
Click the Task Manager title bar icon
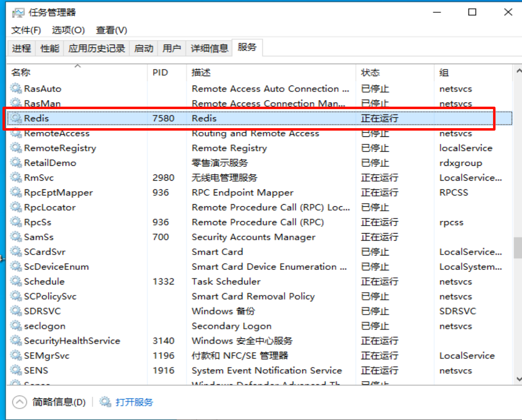pos(18,13)
